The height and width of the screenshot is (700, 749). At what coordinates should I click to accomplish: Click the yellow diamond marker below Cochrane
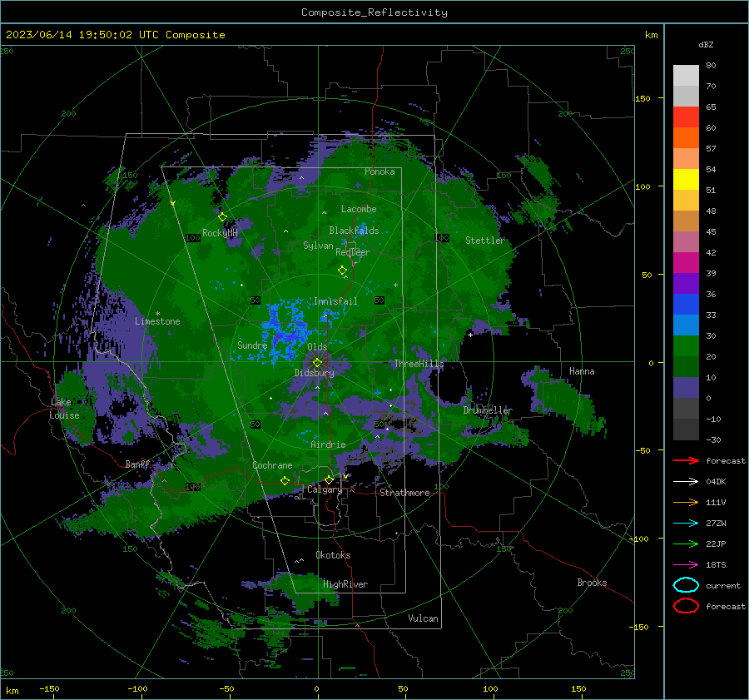pos(285,480)
